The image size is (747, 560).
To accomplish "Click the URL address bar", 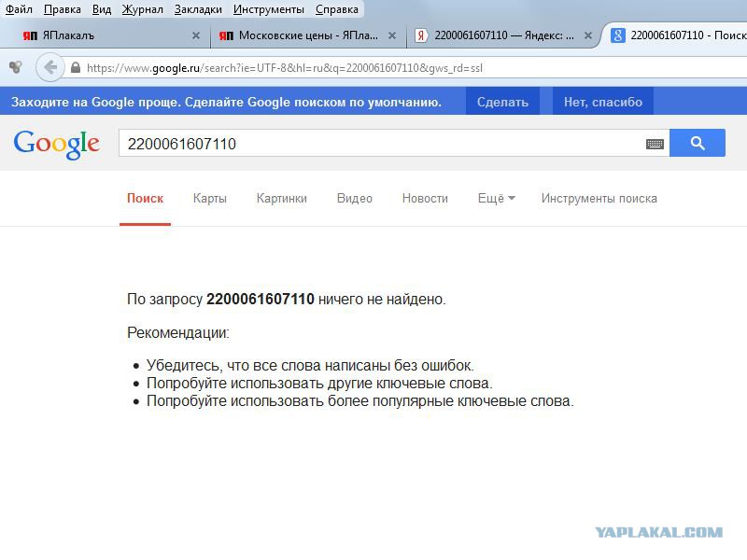I will tap(405, 68).
